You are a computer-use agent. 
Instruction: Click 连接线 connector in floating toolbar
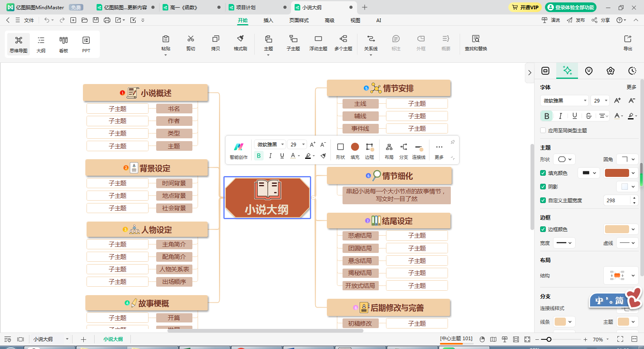tap(419, 151)
